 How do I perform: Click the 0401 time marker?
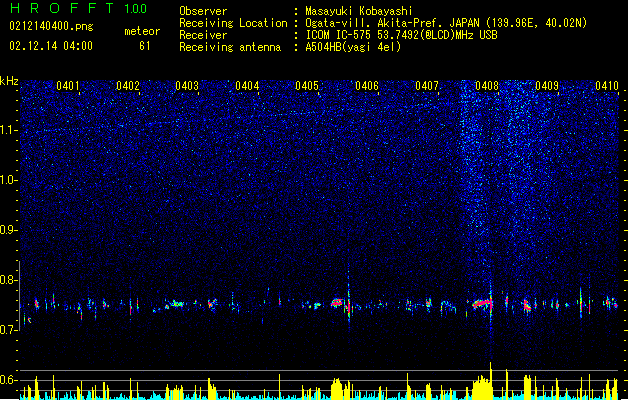67,86
